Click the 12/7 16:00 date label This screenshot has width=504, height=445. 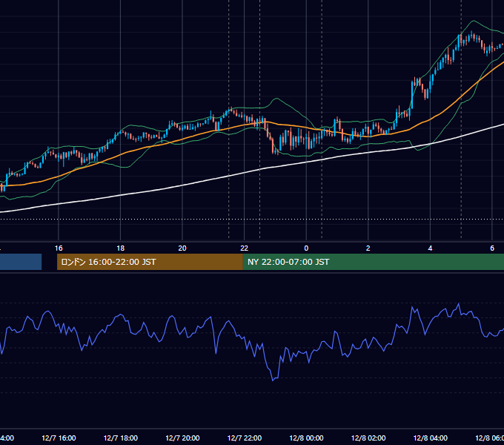pos(59,438)
